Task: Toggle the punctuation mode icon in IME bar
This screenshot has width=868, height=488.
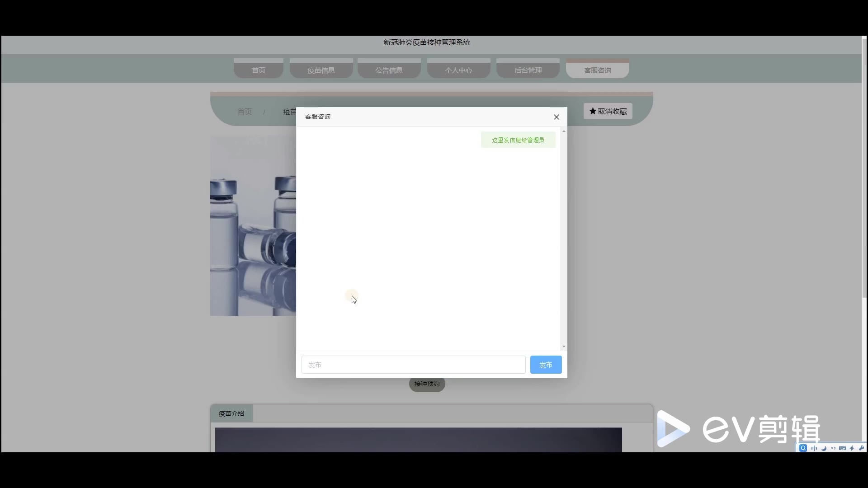Action: (x=833, y=448)
